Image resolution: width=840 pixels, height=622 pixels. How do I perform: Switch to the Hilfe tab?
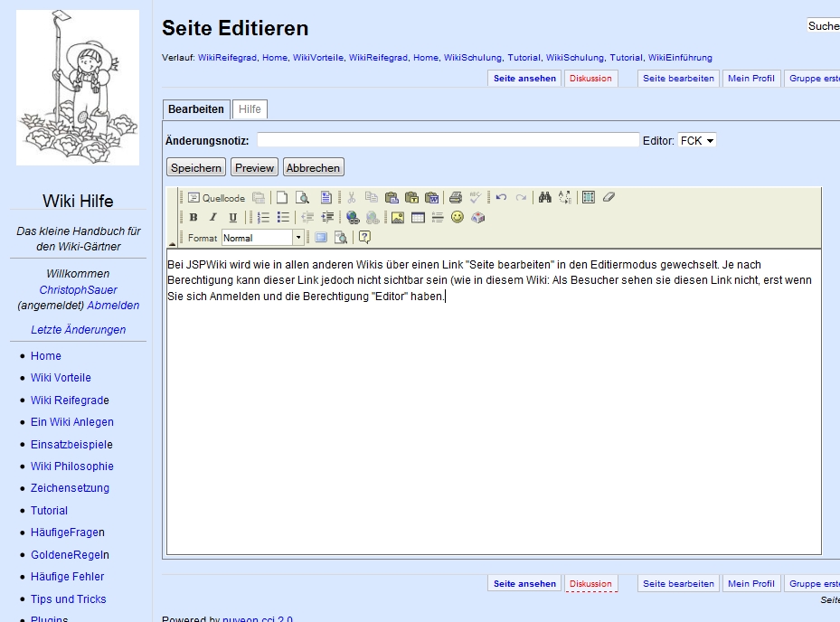[250, 109]
